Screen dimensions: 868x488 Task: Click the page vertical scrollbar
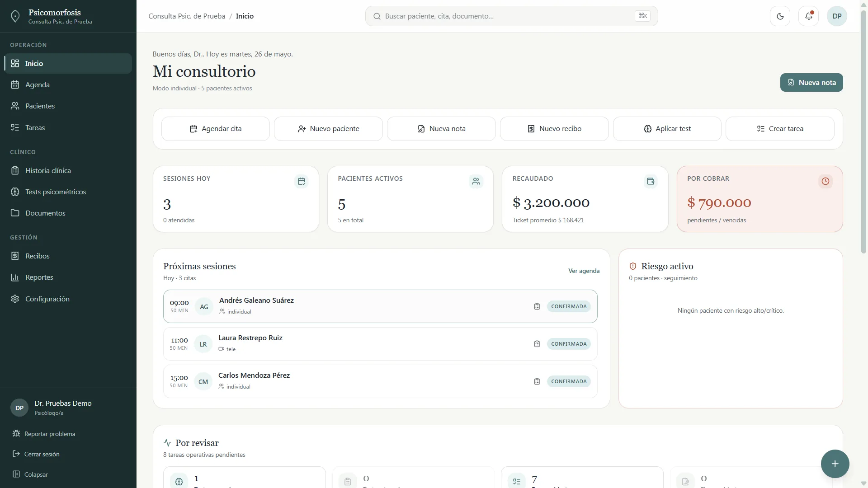[x=863, y=131]
